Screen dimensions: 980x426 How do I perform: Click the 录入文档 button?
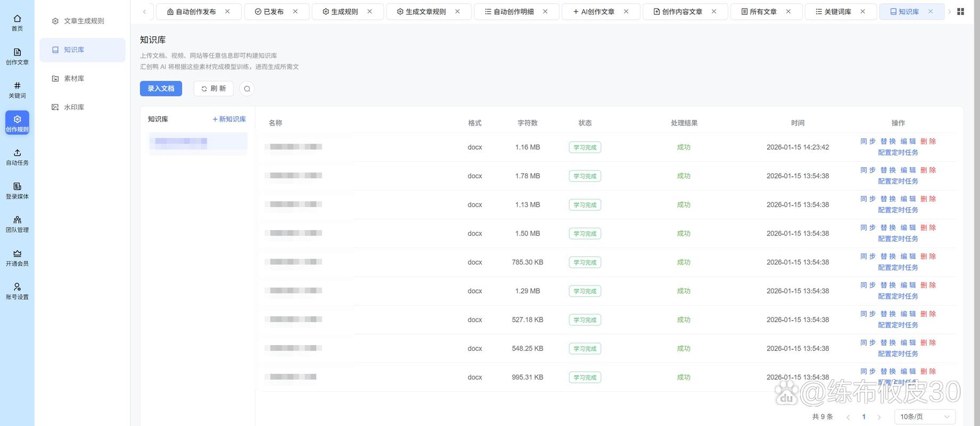pyautogui.click(x=161, y=89)
